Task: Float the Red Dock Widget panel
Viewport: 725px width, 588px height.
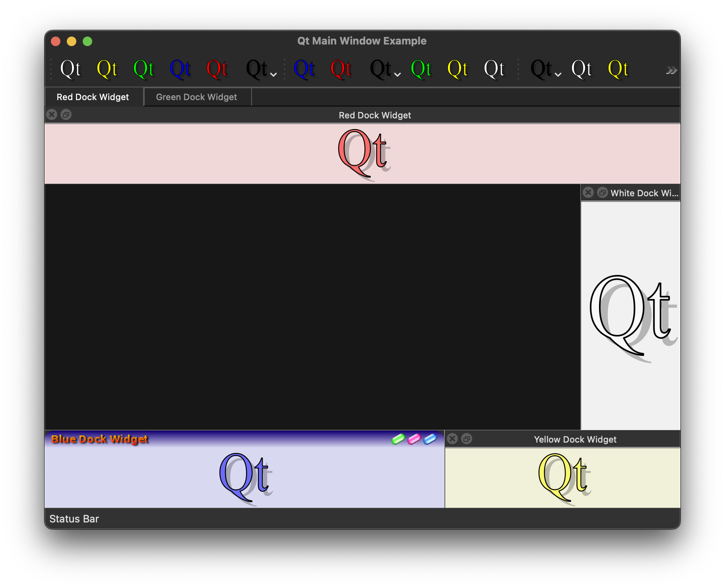Action: pos(66,114)
